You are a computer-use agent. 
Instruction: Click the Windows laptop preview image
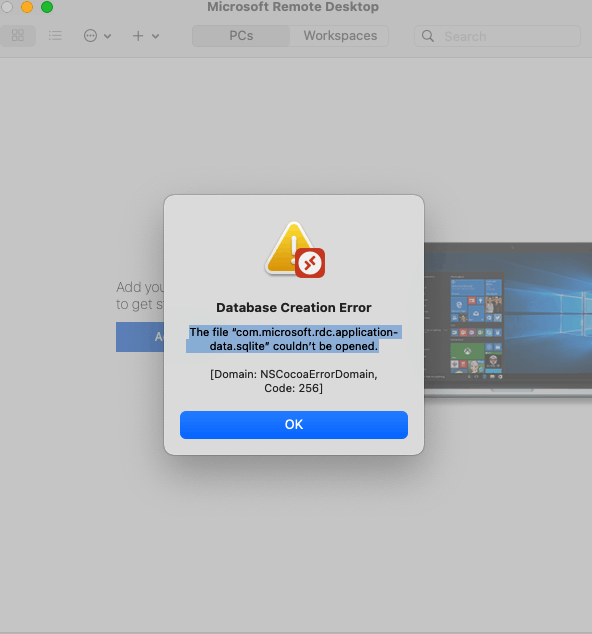pyautogui.click(x=508, y=319)
